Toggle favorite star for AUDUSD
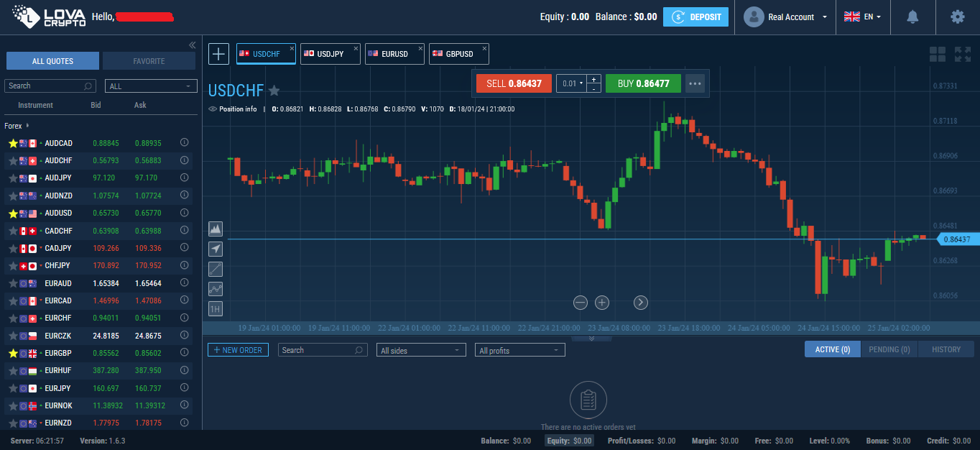This screenshot has width=980, height=450. [x=13, y=213]
